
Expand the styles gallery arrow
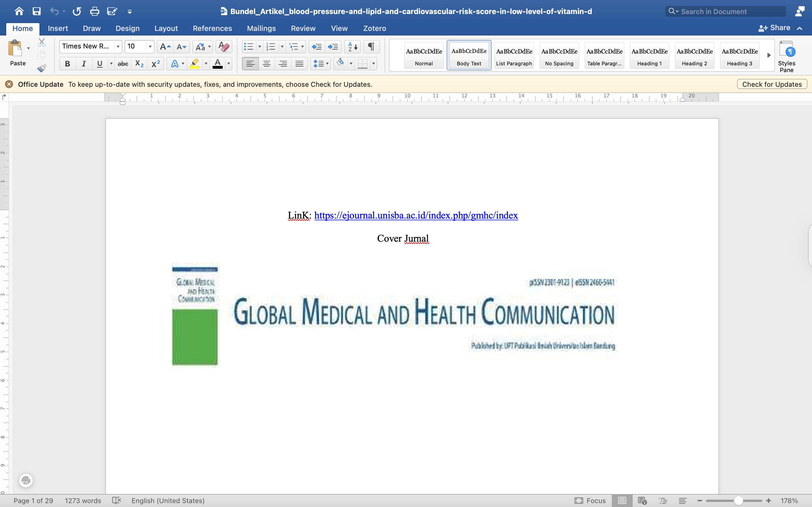769,55
